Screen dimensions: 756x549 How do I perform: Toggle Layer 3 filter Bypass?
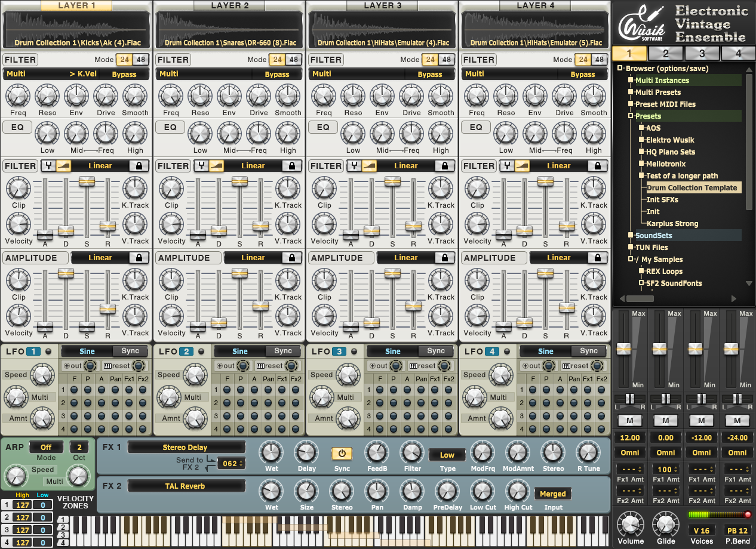430,75
